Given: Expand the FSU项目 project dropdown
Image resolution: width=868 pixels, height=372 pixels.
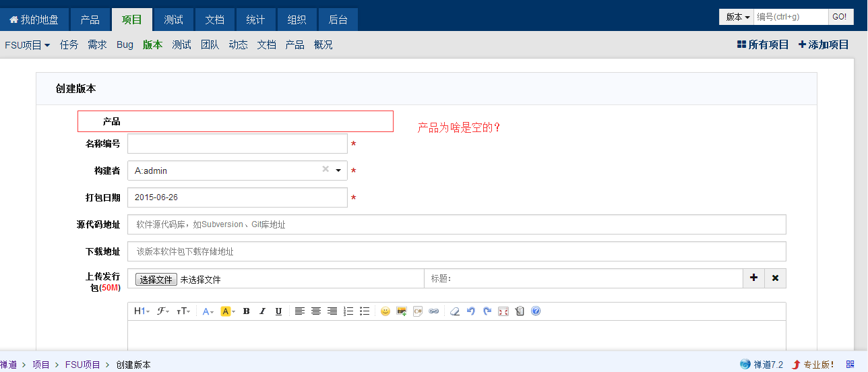Looking at the screenshot, I should click(28, 45).
